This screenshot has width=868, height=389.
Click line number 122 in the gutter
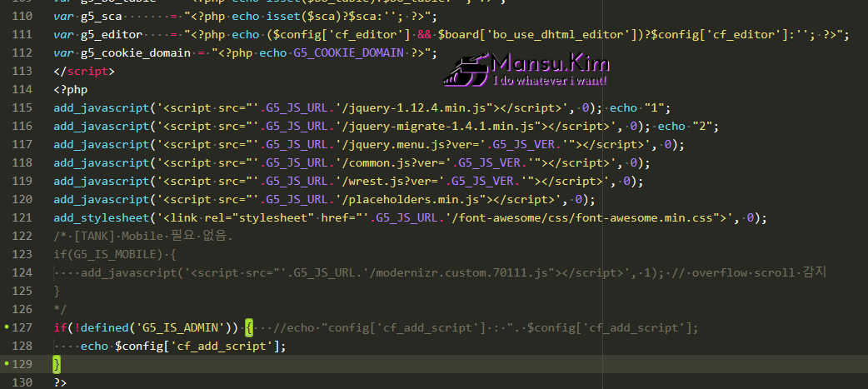click(22, 236)
